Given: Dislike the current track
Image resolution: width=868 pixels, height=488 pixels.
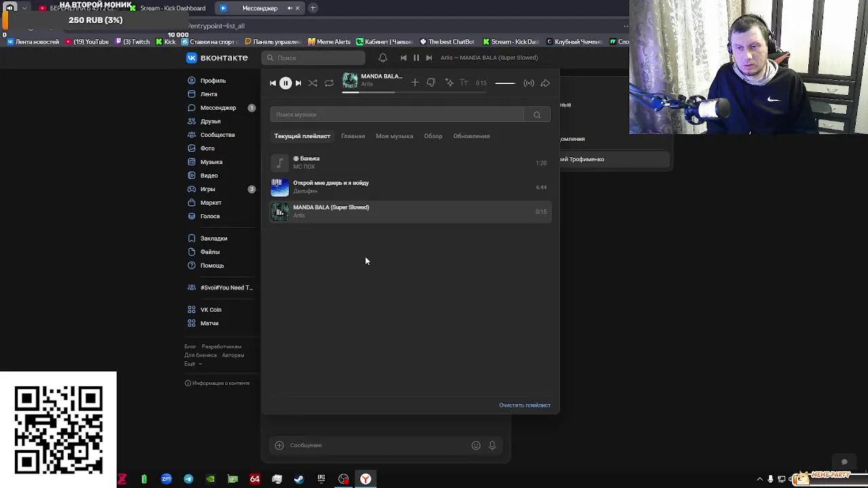Looking at the screenshot, I should click(431, 82).
